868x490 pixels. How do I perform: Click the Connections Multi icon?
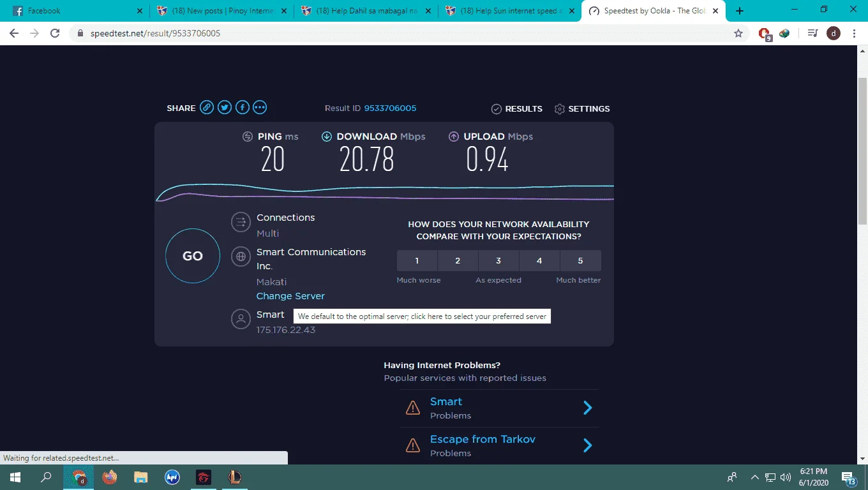point(241,222)
